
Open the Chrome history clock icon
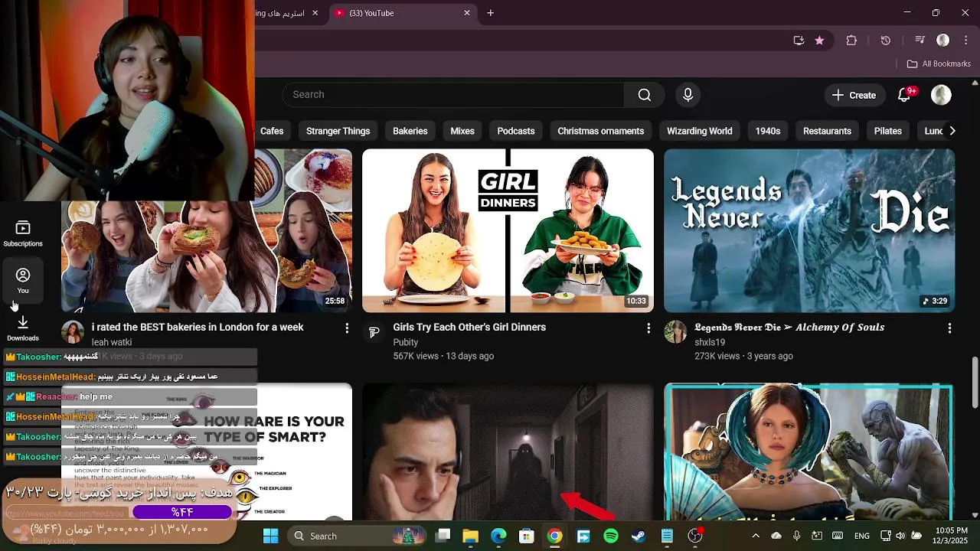coord(886,41)
